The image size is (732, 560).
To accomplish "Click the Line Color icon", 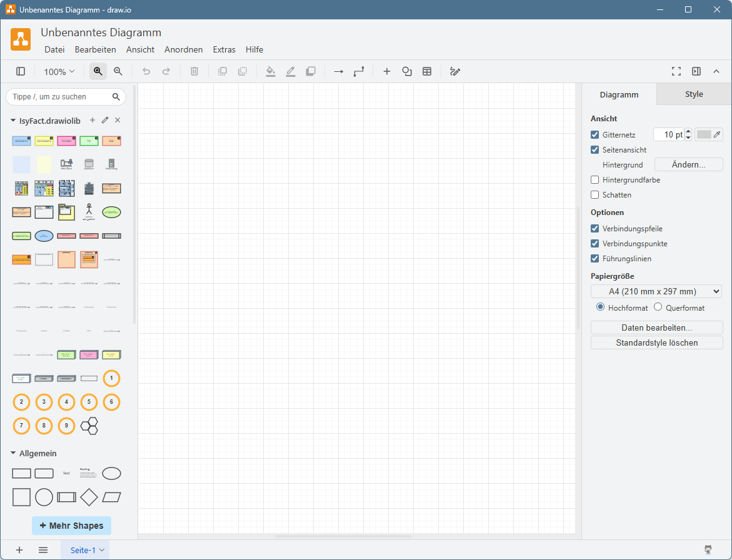I will pos(290,71).
